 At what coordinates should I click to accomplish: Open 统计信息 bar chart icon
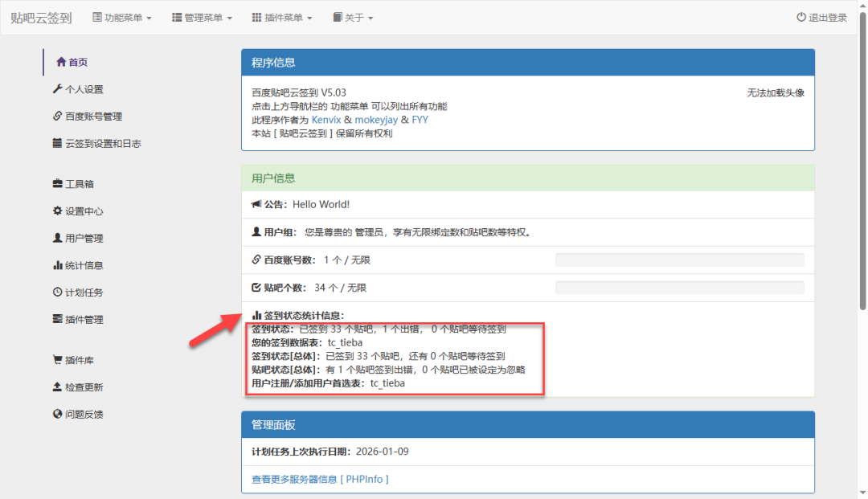tap(57, 265)
